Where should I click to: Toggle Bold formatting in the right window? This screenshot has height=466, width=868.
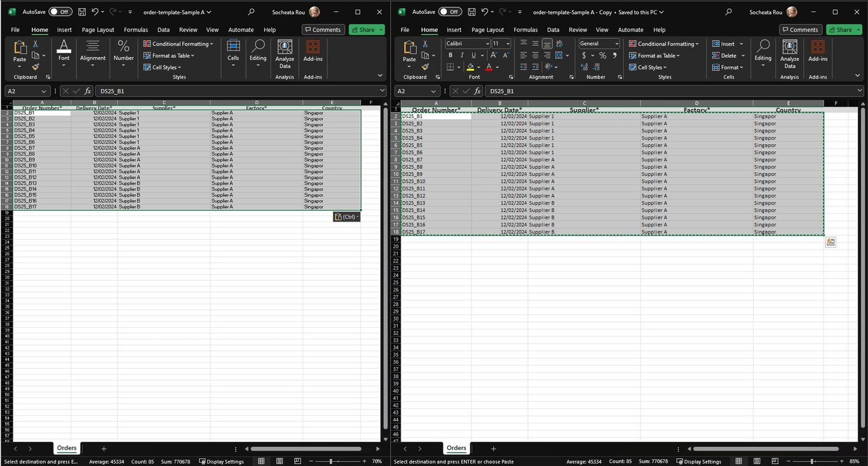(451, 55)
